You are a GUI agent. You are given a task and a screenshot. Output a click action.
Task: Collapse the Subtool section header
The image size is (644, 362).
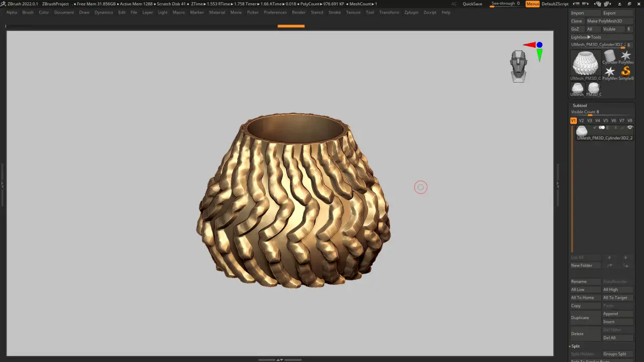click(x=580, y=105)
